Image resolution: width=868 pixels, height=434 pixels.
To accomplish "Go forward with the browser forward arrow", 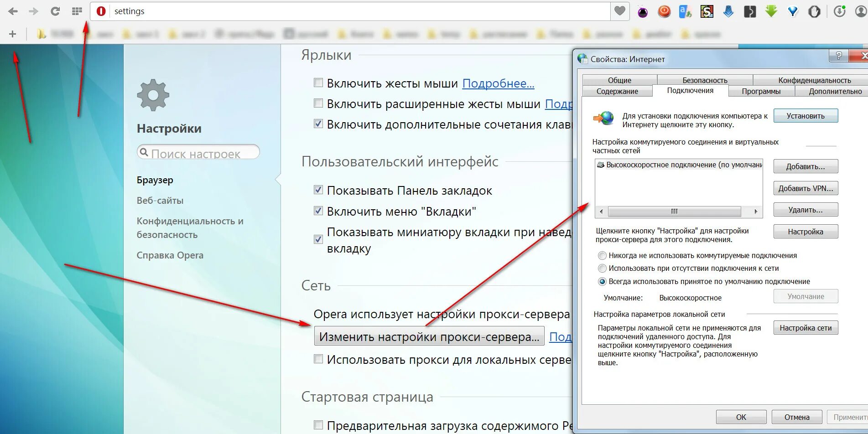I will coord(34,11).
